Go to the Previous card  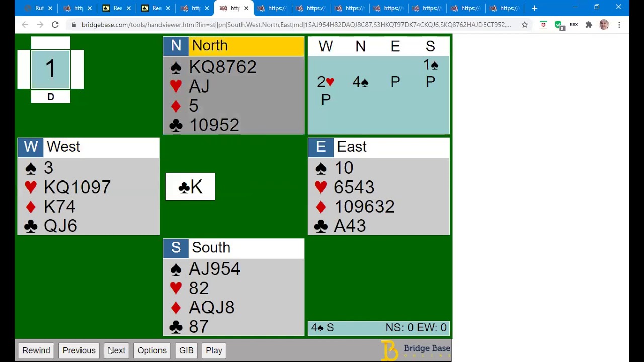79,350
